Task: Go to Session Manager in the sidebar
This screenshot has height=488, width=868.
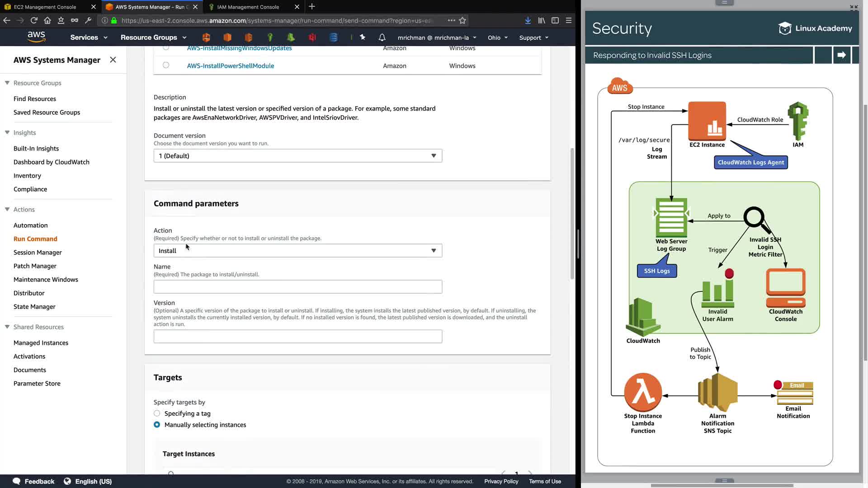Action: tap(38, 253)
